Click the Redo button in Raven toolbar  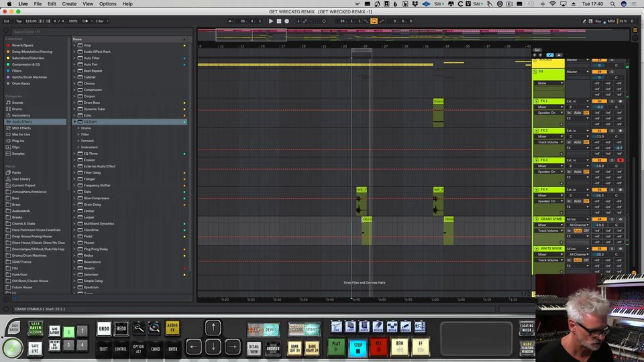point(121,328)
